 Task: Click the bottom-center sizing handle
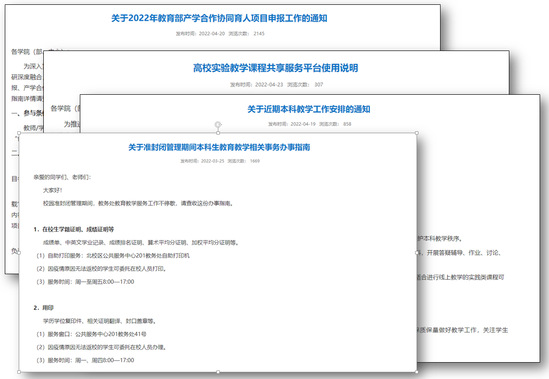point(218,372)
